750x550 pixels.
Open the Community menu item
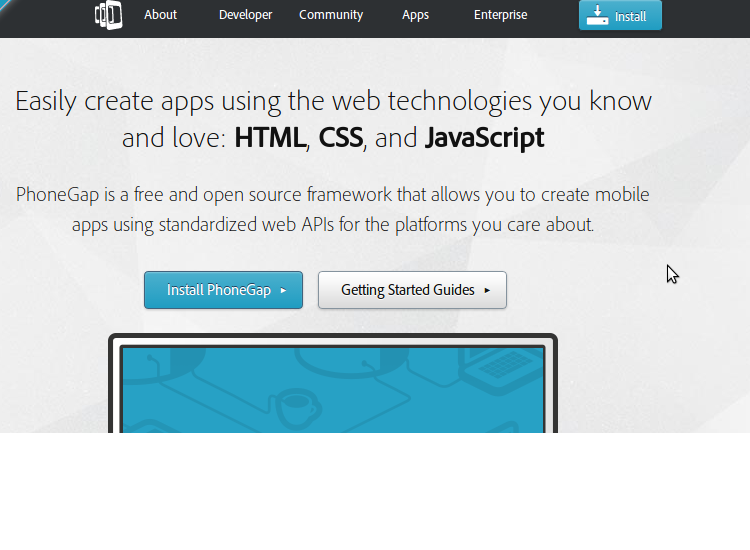331,15
